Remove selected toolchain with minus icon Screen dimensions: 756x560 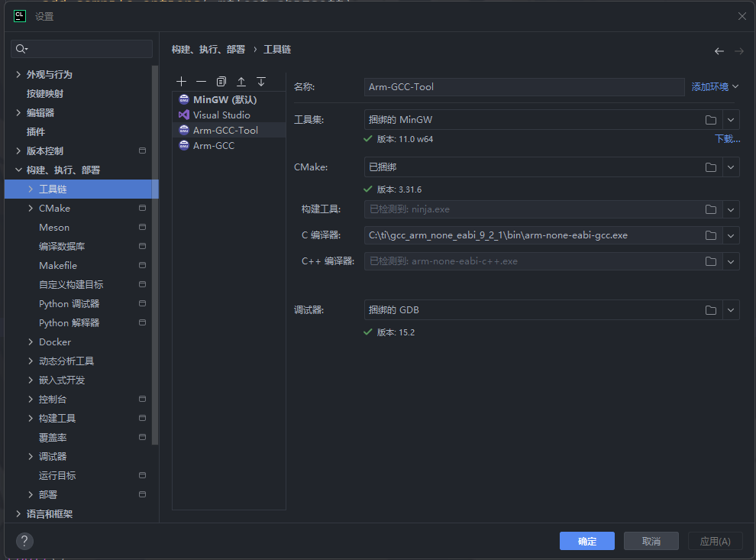click(201, 82)
